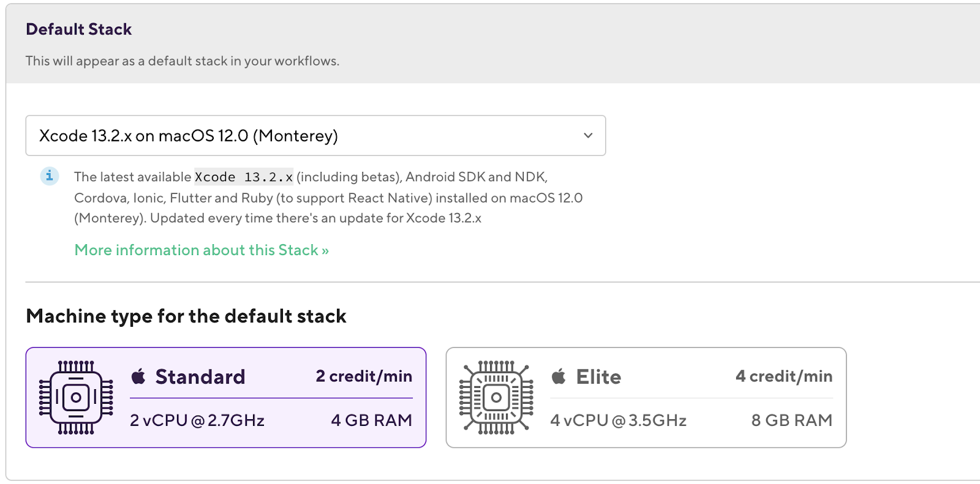Click the blue info icon
The height and width of the screenshot is (484, 980).
click(50, 176)
